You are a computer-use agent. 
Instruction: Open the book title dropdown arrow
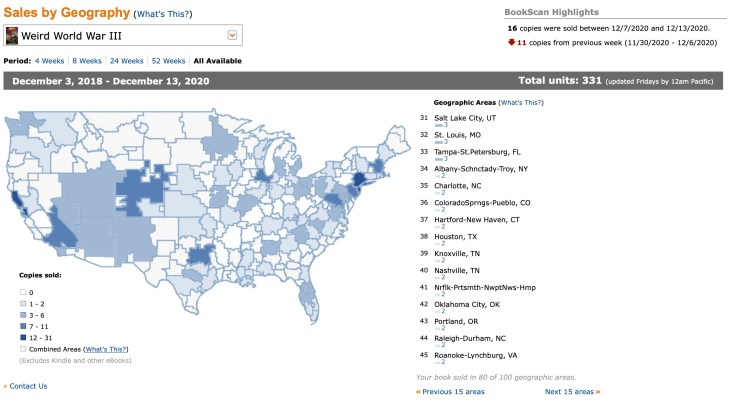[x=233, y=36]
